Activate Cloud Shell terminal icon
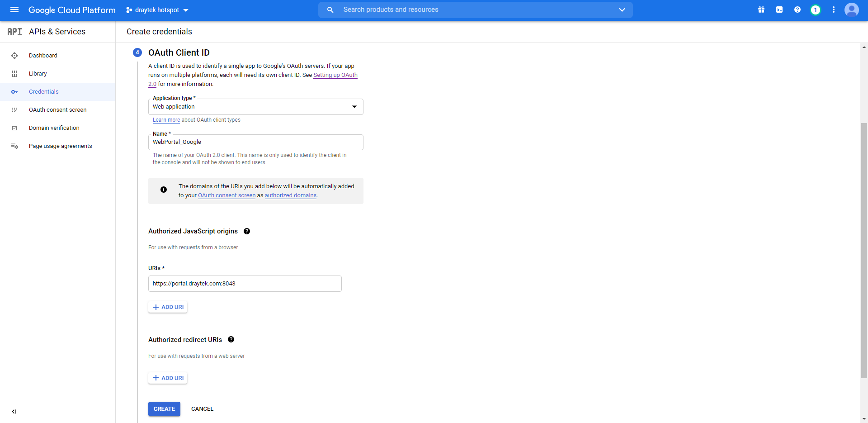 pos(779,10)
